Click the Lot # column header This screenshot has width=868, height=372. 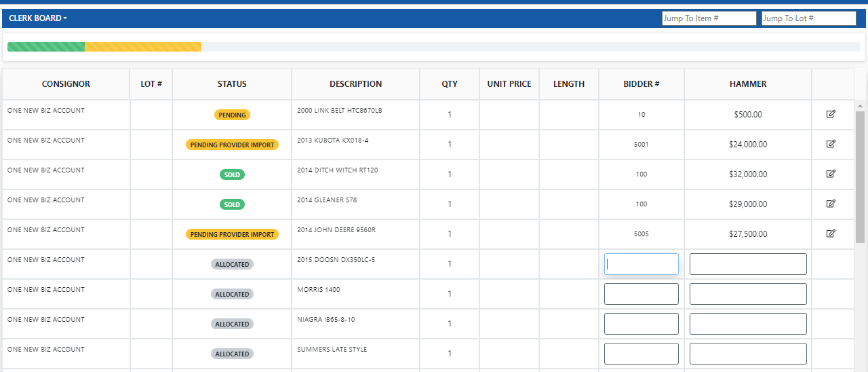click(151, 84)
